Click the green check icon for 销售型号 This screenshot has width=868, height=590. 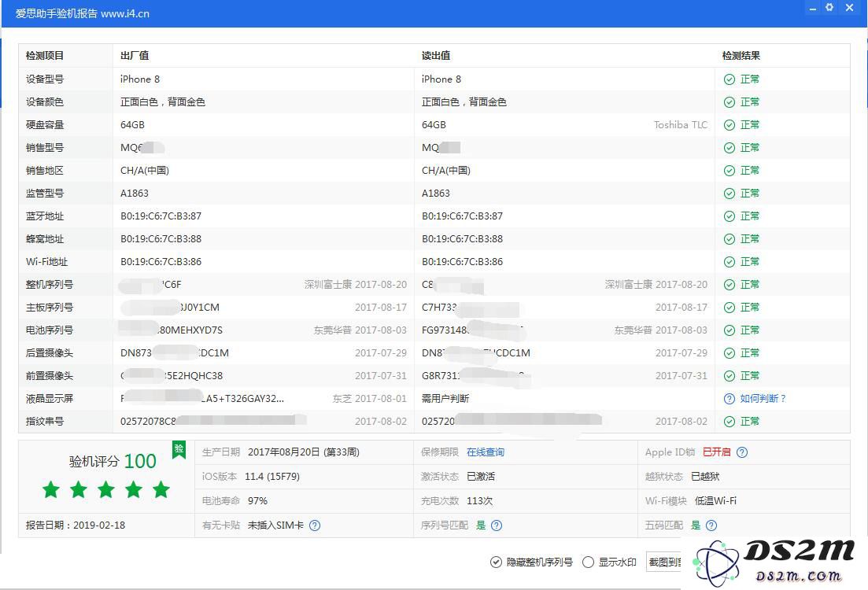tap(729, 148)
